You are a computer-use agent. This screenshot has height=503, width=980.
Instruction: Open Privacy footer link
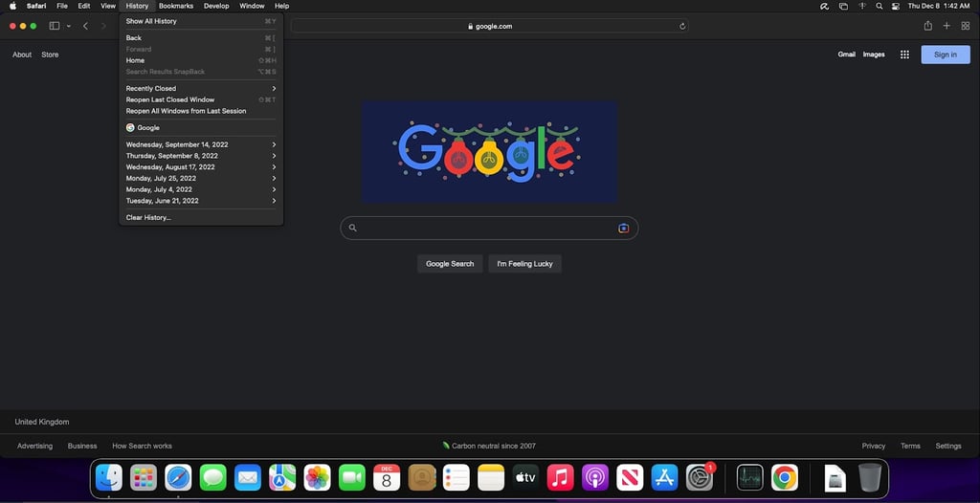[873, 446]
